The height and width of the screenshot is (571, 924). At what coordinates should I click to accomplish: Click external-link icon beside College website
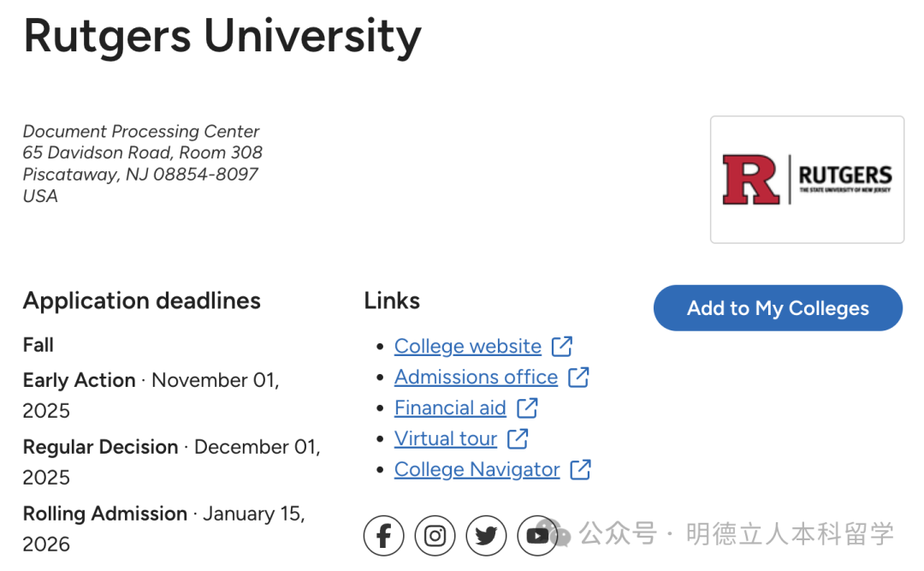pyautogui.click(x=562, y=346)
